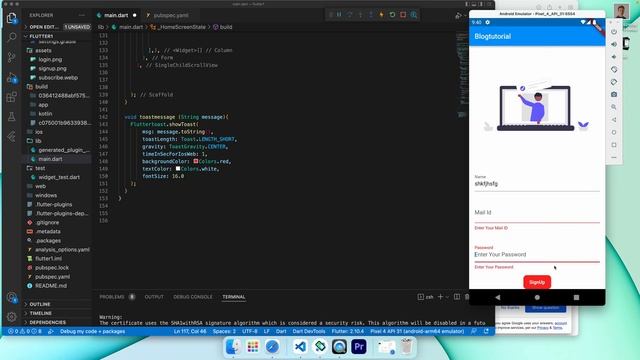Open Run and Debug view

pos(11,78)
